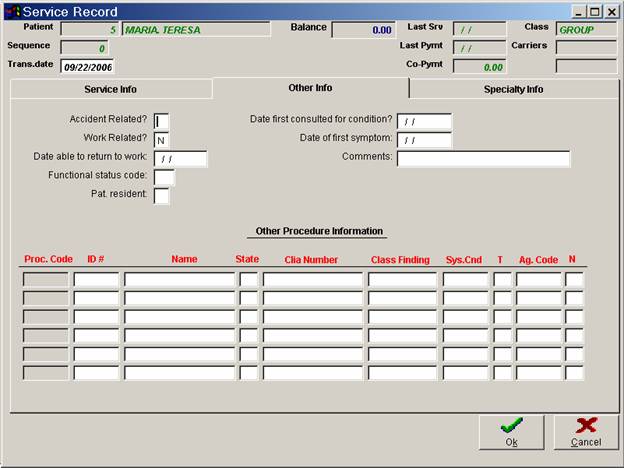This screenshot has width=624, height=468.
Task: Click the first row N field
Action: click(x=574, y=279)
